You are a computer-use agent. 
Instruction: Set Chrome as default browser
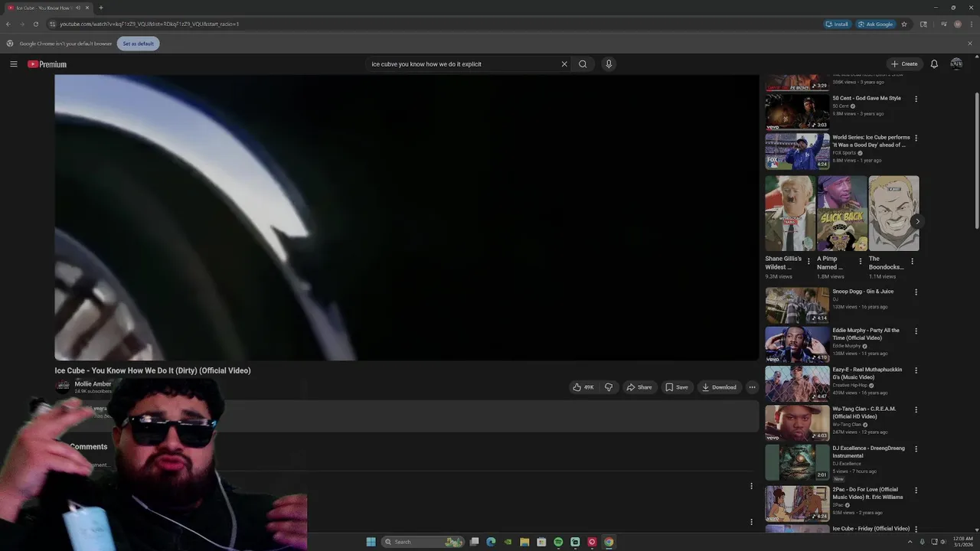click(x=138, y=44)
